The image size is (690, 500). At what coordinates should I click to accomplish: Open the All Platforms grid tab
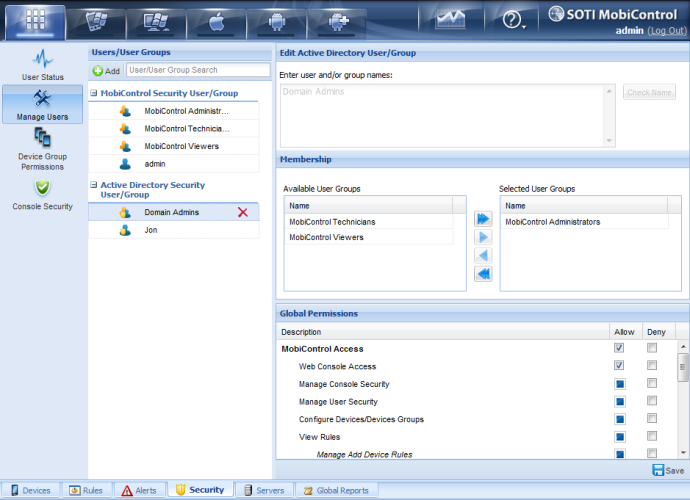(36, 22)
